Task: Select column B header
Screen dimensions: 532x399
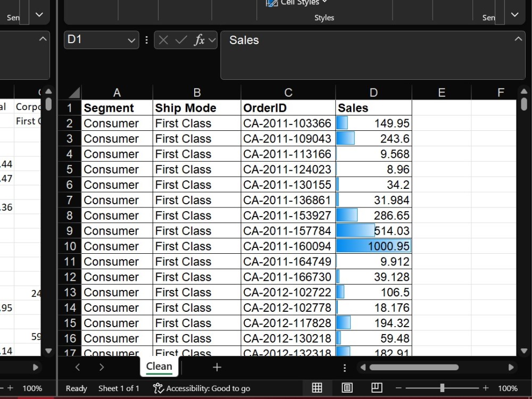Action: pyautogui.click(x=197, y=92)
